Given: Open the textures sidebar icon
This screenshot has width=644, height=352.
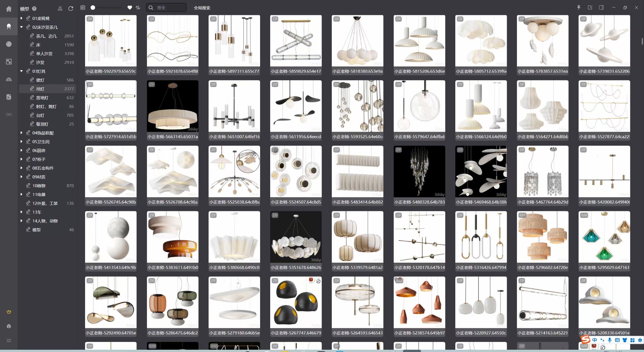Looking at the screenshot, I should click(x=9, y=62).
